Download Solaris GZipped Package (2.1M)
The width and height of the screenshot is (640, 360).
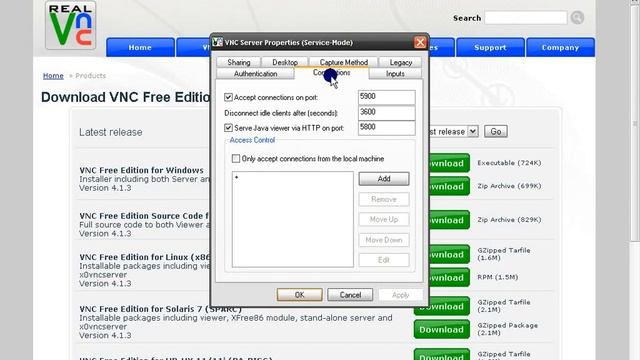[442, 329]
